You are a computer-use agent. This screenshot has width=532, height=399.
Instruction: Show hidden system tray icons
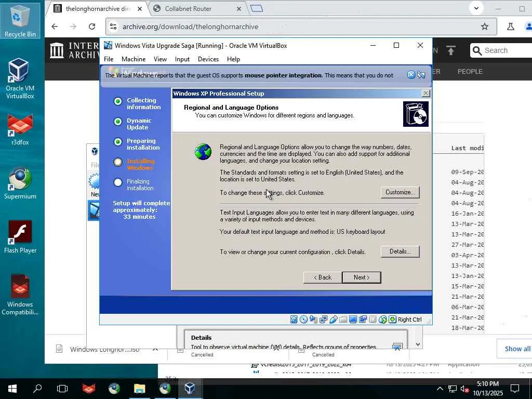pos(440,389)
